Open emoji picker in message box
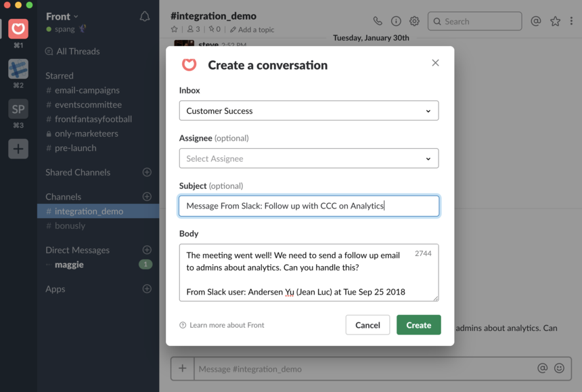 coord(559,368)
